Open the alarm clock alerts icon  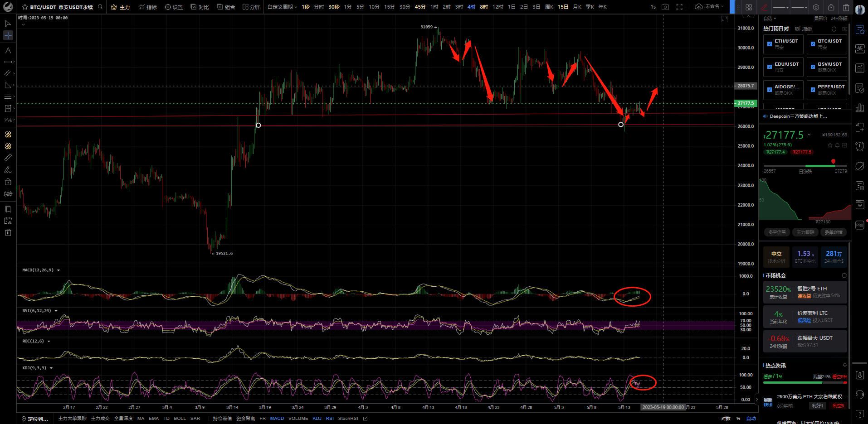(860, 146)
